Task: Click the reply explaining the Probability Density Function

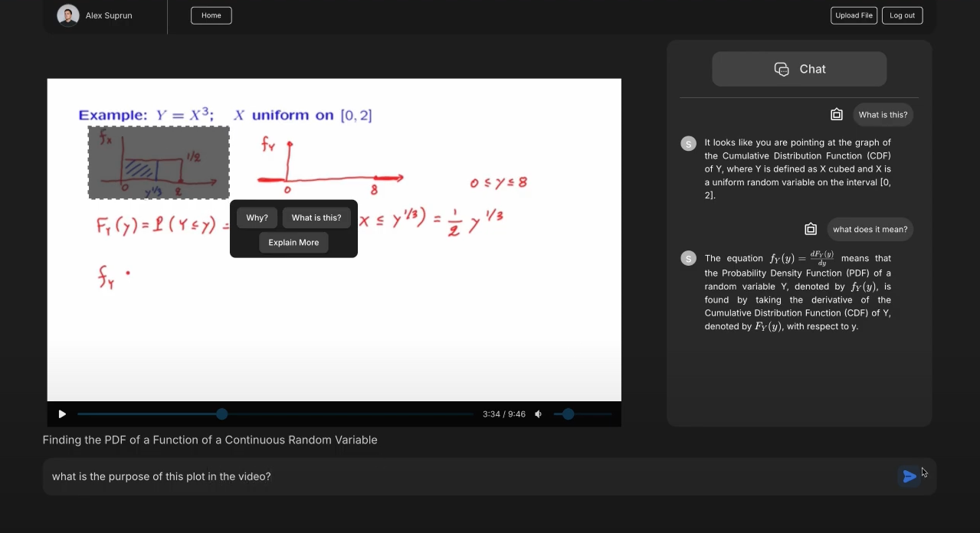Action: click(798, 292)
